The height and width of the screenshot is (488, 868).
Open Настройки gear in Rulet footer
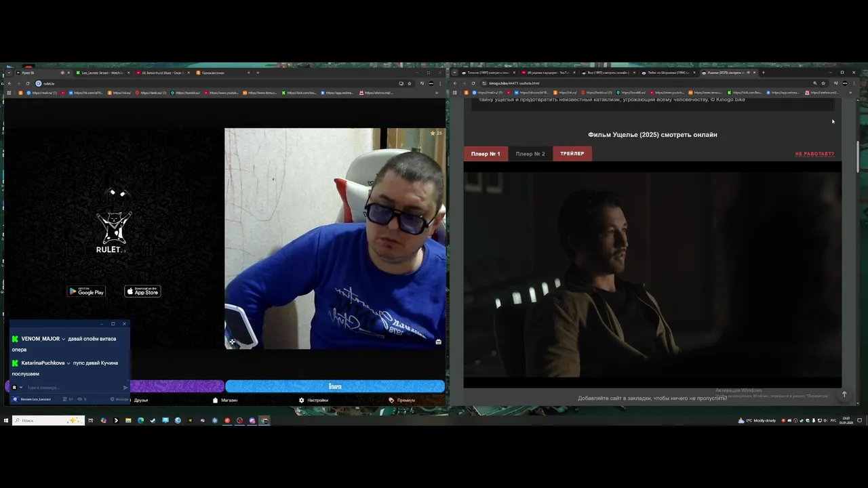point(302,400)
